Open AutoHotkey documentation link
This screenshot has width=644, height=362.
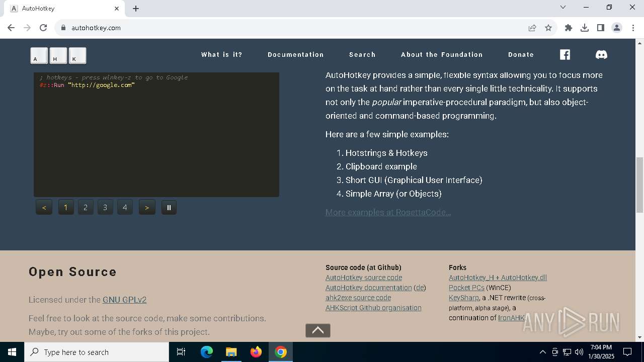(x=369, y=288)
